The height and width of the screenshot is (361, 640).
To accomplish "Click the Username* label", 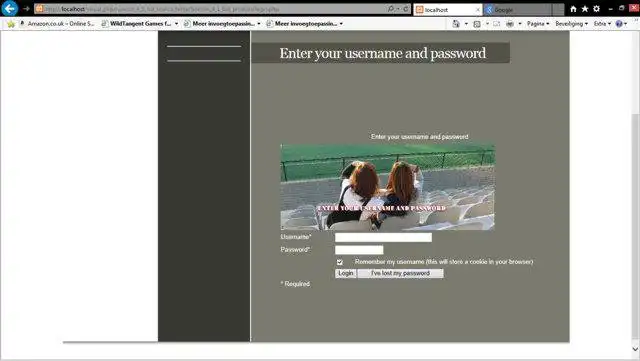I will click(x=296, y=237).
